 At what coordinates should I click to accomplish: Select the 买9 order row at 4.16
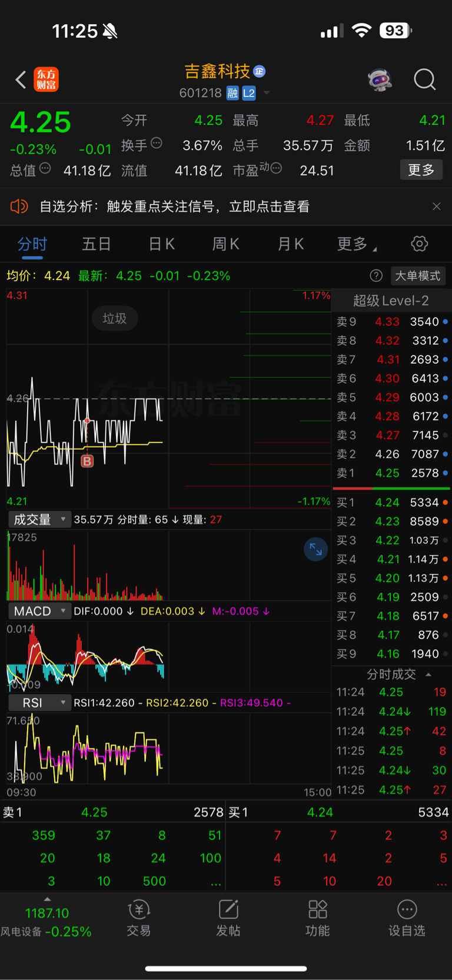click(x=391, y=654)
